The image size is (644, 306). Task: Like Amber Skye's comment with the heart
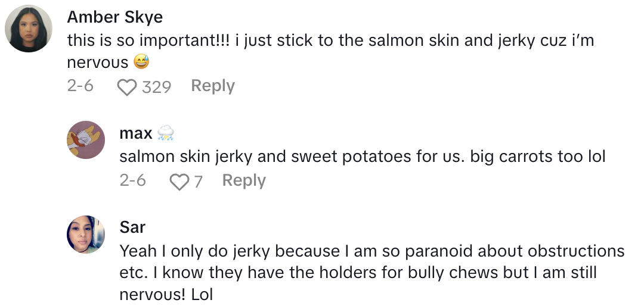click(126, 88)
